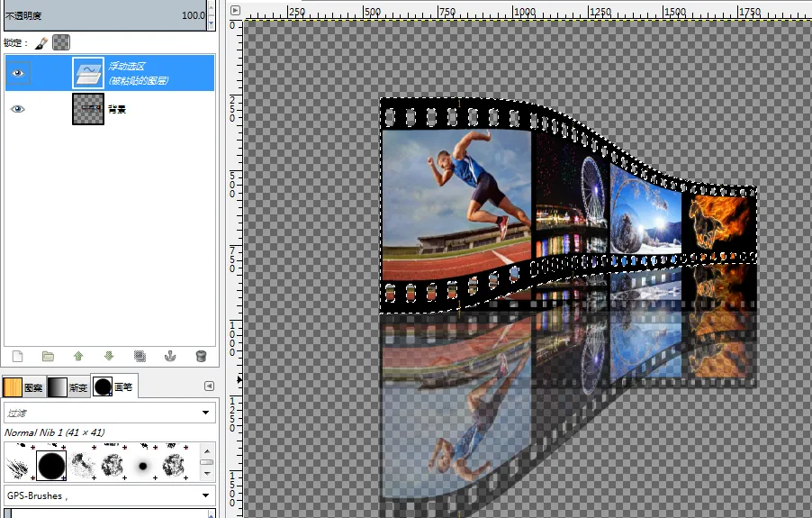Switch to the 渐变 gradients tab

point(68,387)
